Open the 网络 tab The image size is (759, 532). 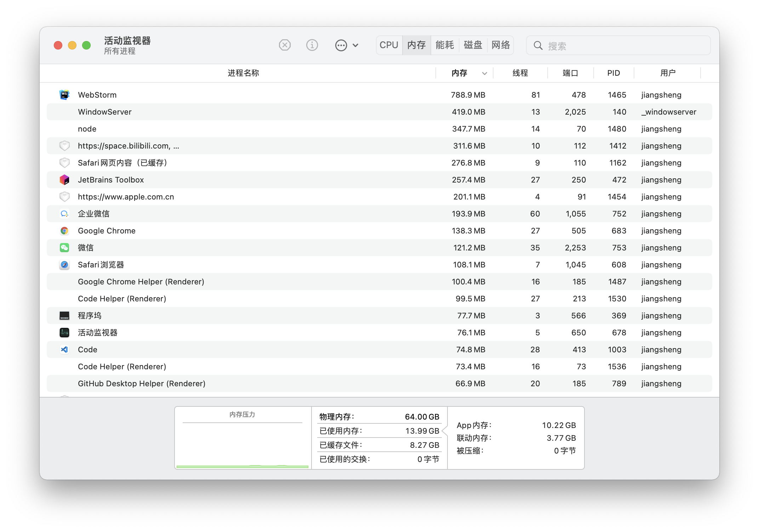501,45
